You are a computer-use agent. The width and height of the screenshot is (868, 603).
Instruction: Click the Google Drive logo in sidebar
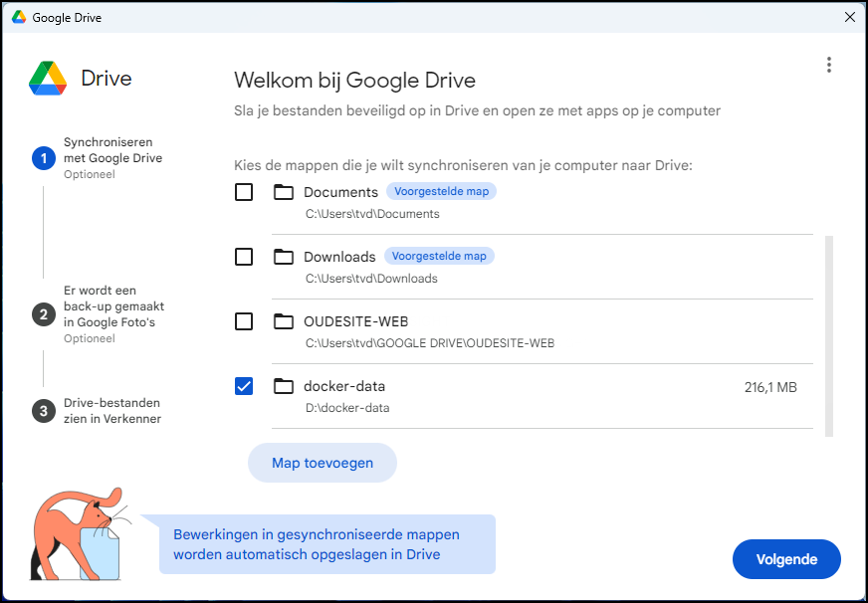pos(48,78)
